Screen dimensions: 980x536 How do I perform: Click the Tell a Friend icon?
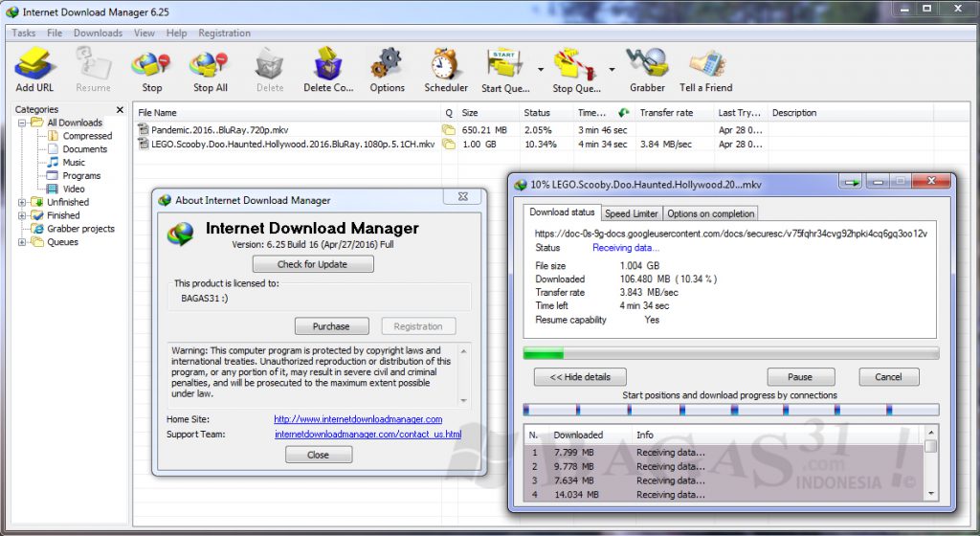click(705, 69)
